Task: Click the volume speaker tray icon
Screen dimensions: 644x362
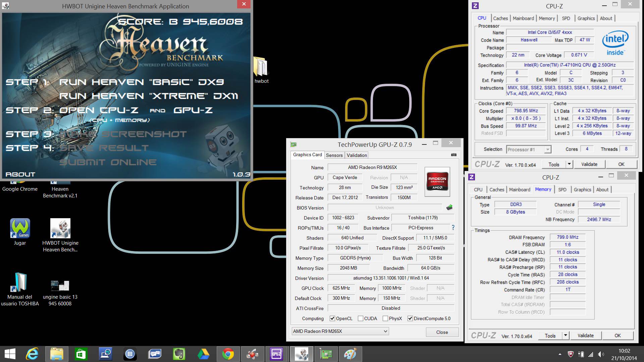Action: tap(601, 354)
